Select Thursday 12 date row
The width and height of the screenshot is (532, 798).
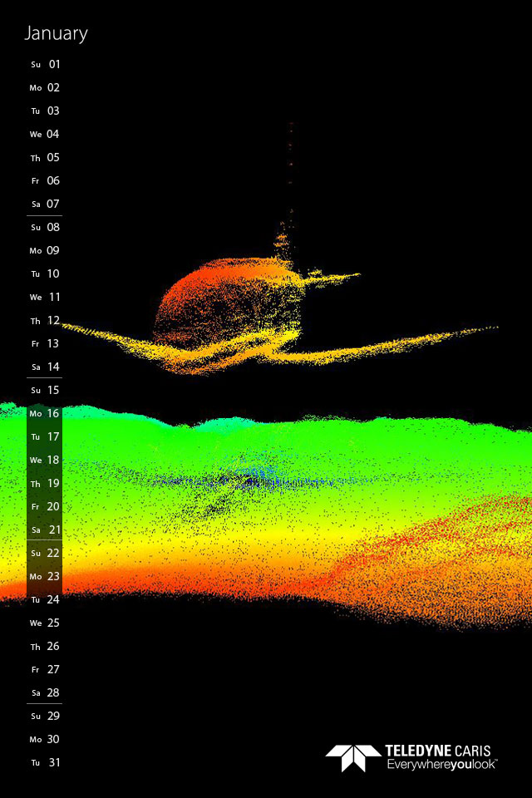[45, 321]
